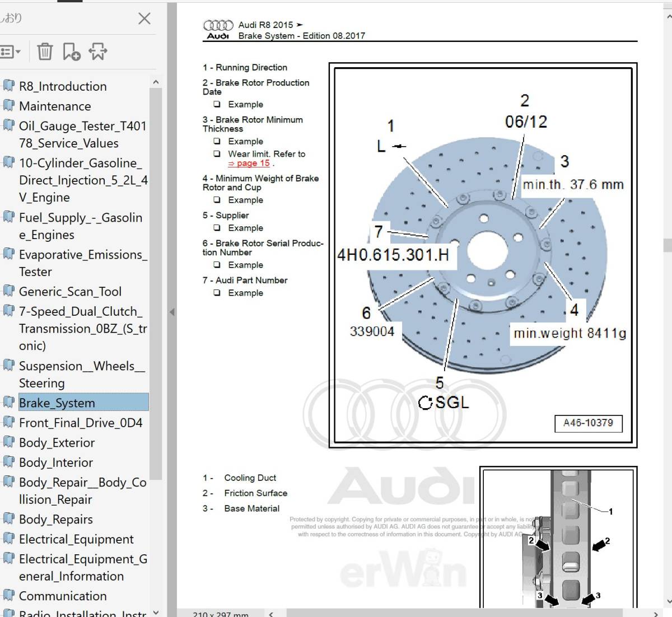Image resolution: width=672 pixels, height=617 pixels.
Task: Click the 'A46-10379' figure reference
Action: click(588, 423)
